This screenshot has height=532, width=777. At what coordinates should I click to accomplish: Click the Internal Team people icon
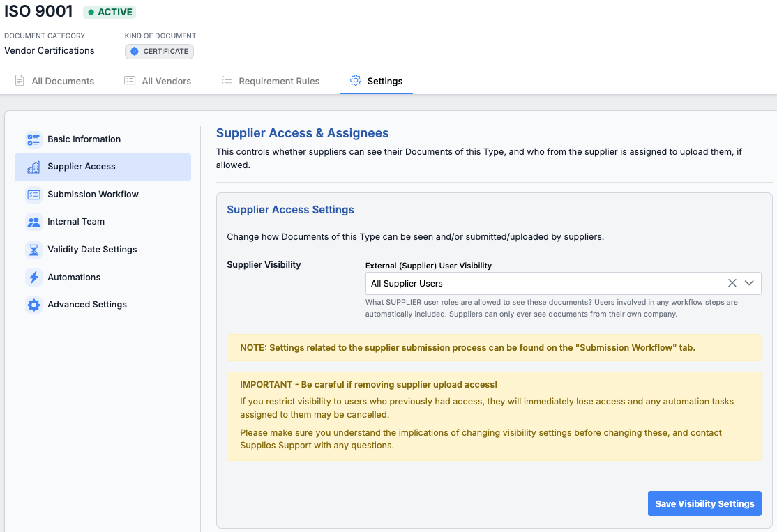pyautogui.click(x=33, y=222)
